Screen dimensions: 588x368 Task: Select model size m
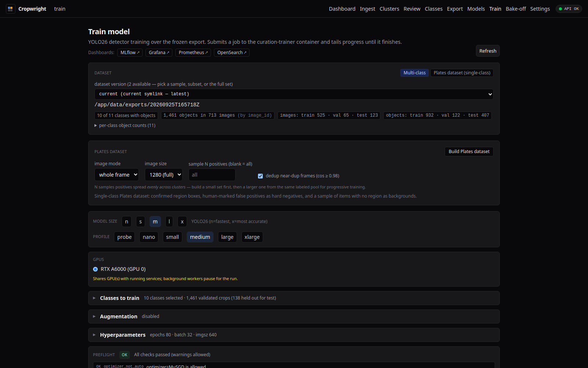(155, 222)
